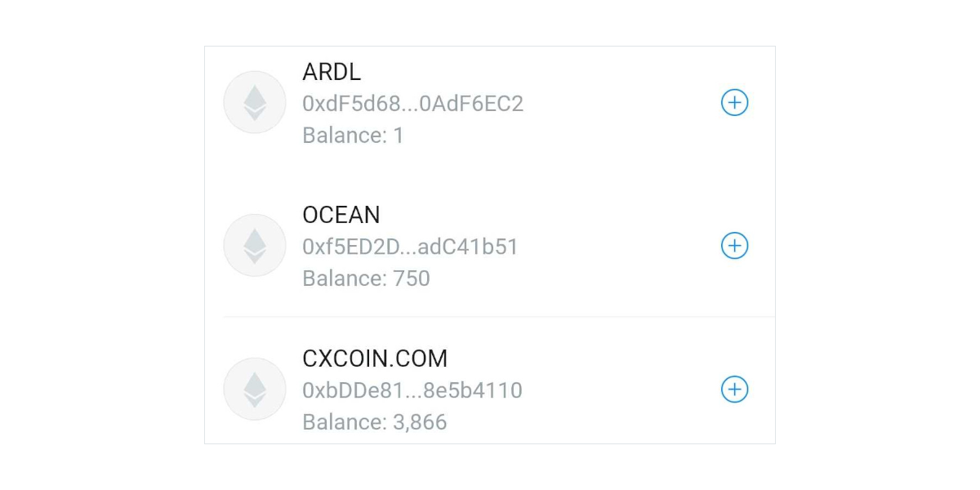Select the OCEAN token name
Image resolution: width=980 pixels, height=490 pixels.
341,215
